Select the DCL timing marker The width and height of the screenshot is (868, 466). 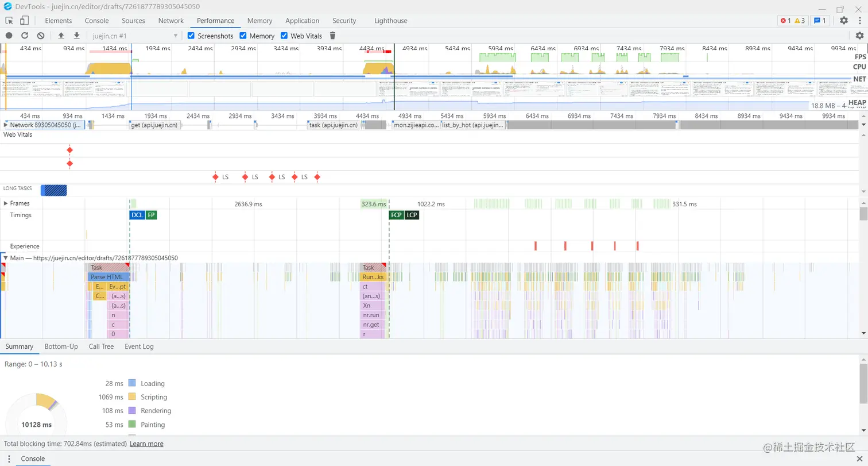(137, 215)
